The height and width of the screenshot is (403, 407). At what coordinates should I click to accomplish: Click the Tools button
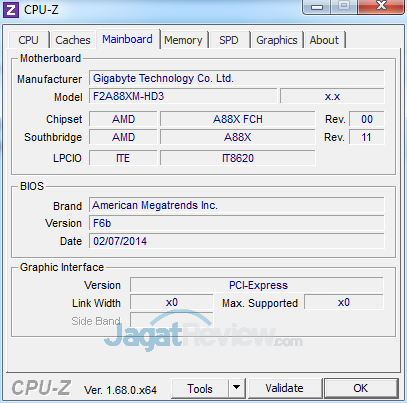pyautogui.click(x=200, y=388)
